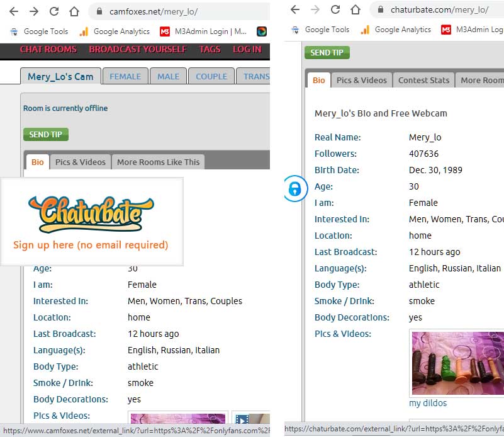504x437 pixels.
Task: Open the M3Admin Log bookmark in the right browser window
Action: pos(473,30)
